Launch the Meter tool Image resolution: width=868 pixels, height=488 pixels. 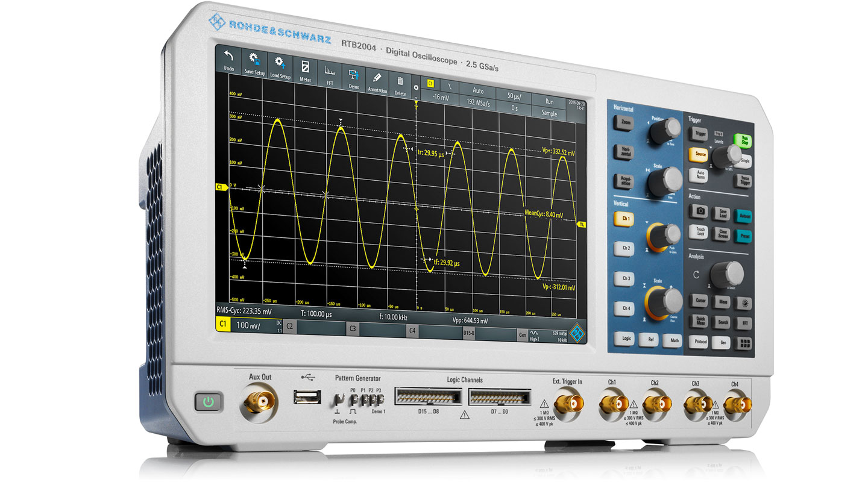coord(305,70)
